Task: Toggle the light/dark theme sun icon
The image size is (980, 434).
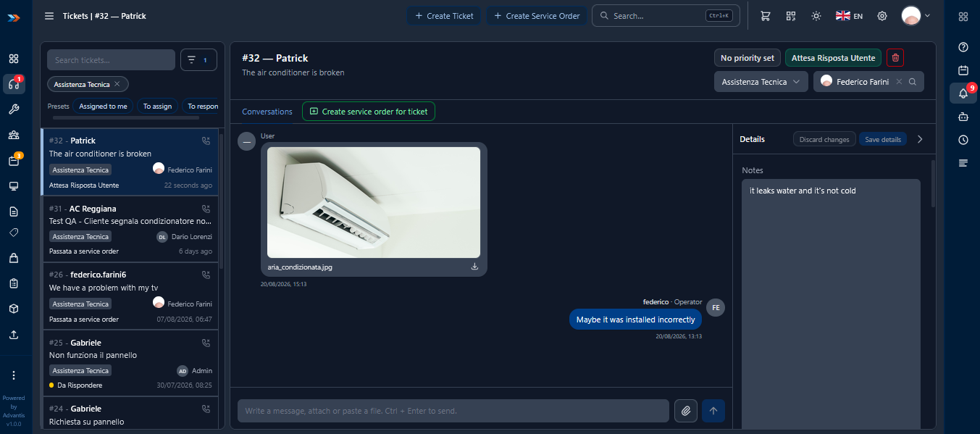Action: (x=816, y=16)
